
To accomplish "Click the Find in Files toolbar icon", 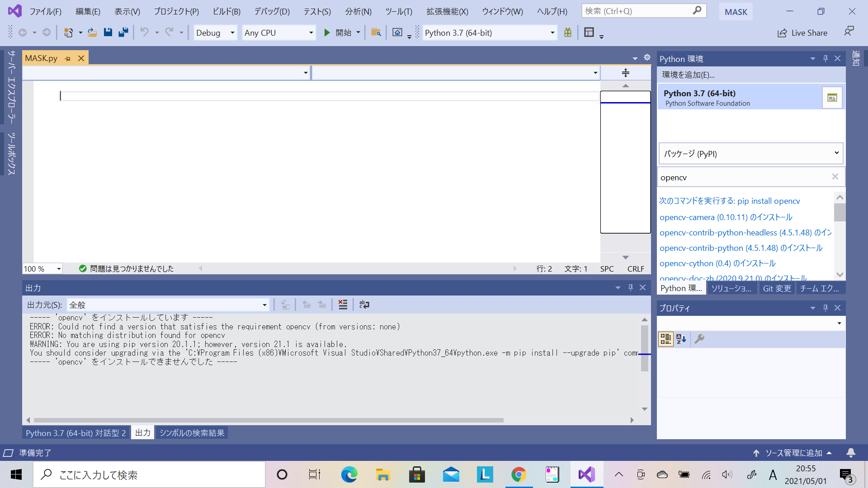I will click(376, 32).
